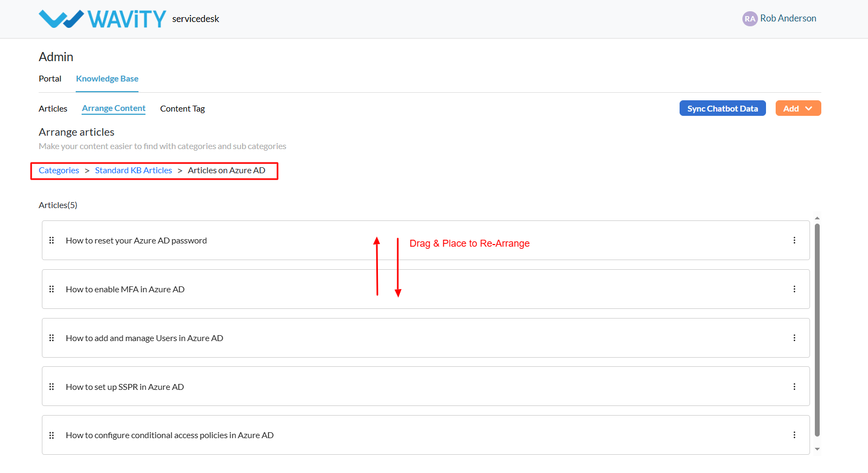Open three-dot menu for reset Azure AD password
868x473 pixels.
tap(794, 240)
